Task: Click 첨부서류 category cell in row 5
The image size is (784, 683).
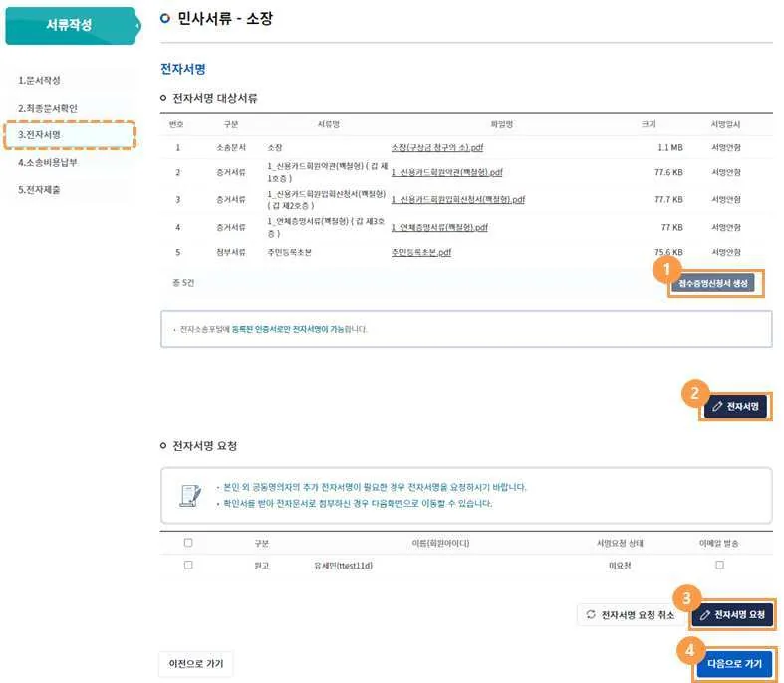Action: coord(231,252)
